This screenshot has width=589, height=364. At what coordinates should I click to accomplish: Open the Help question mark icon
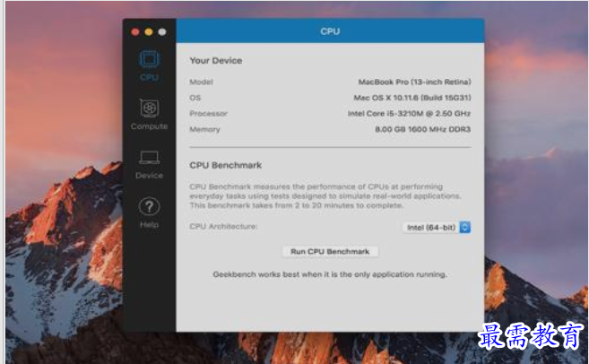click(x=149, y=206)
